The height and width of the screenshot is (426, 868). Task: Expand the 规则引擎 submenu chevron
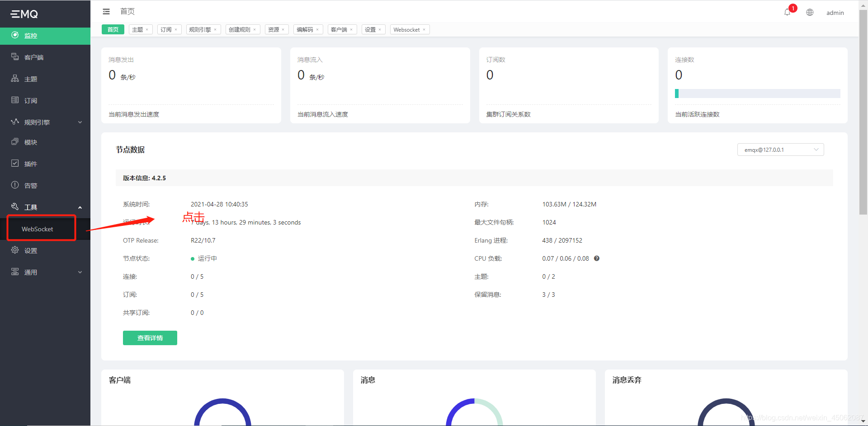(80, 122)
